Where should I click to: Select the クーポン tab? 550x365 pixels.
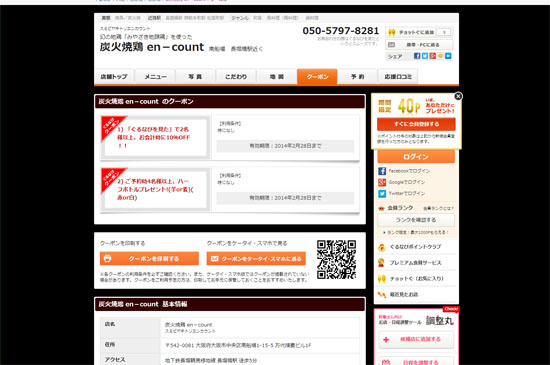317,76
